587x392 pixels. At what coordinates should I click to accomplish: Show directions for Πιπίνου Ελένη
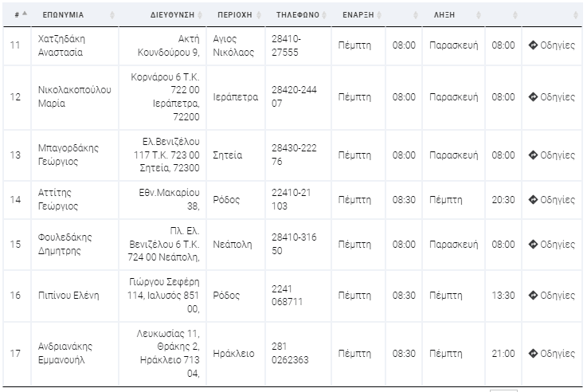pos(551,295)
